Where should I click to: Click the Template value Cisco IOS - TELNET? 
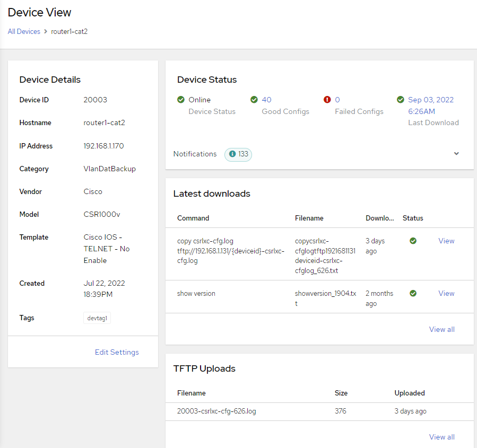click(x=107, y=249)
